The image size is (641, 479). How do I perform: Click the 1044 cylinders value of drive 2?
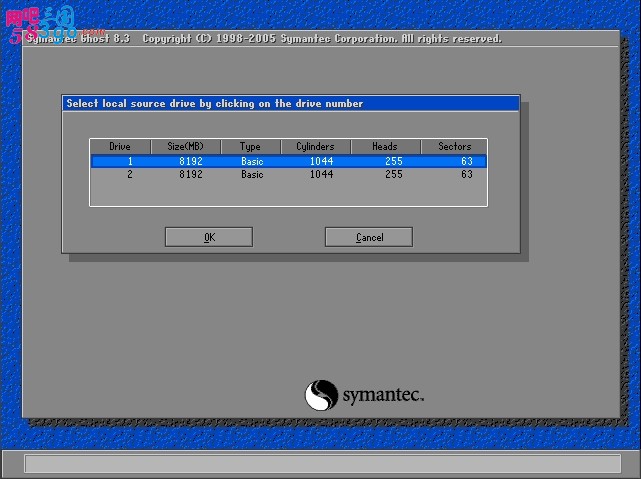click(322, 175)
